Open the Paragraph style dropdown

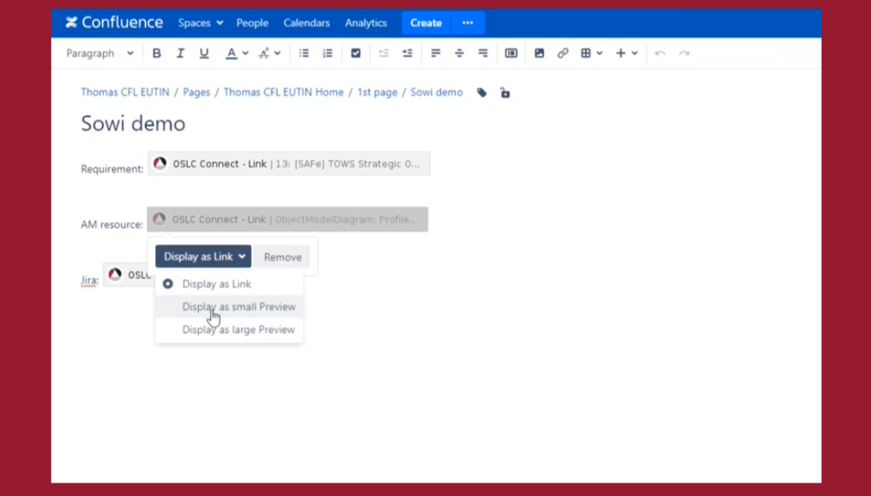[x=100, y=53]
